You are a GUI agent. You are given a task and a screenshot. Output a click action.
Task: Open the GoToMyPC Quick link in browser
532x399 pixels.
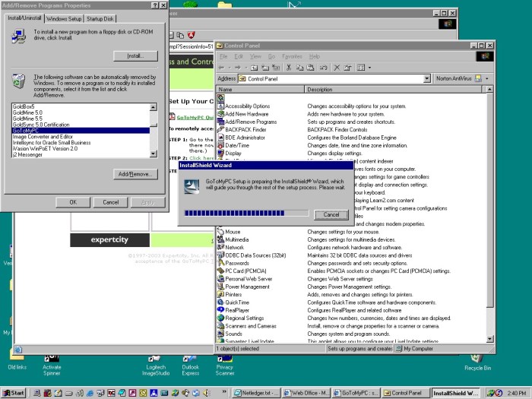(195, 117)
